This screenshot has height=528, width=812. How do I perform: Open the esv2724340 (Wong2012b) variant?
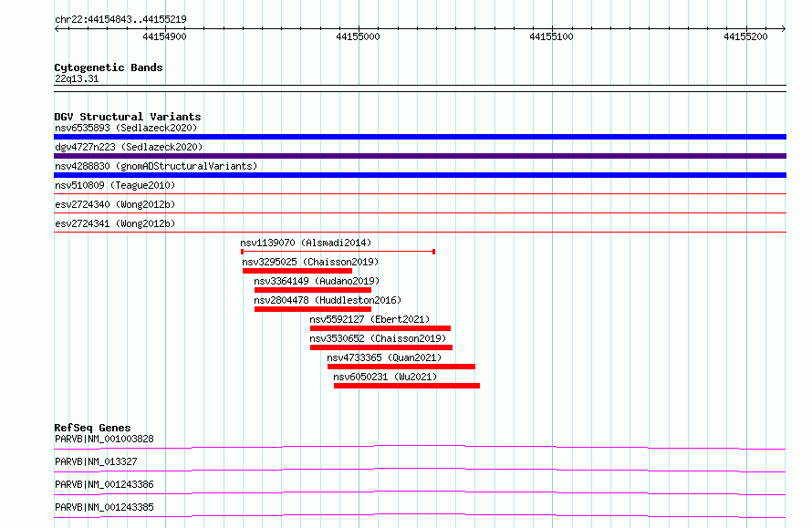coord(115,204)
